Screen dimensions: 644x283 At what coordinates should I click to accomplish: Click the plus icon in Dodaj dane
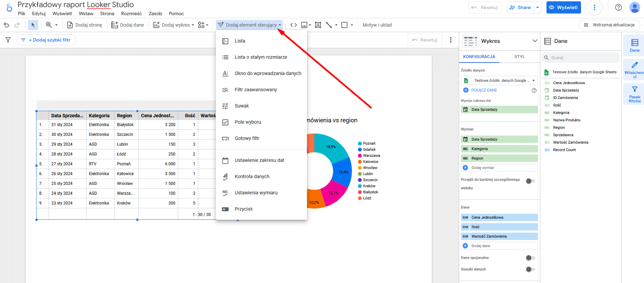(x=465, y=246)
